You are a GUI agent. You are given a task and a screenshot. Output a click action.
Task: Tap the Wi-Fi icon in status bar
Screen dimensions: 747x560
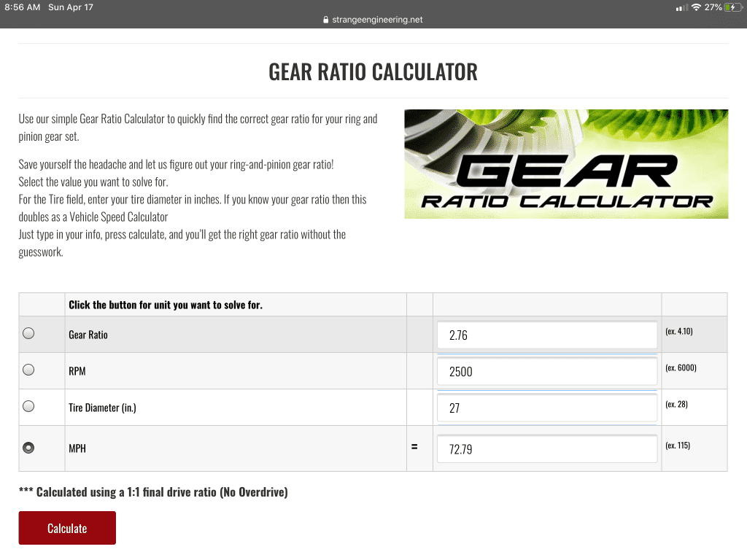click(696, 7)
